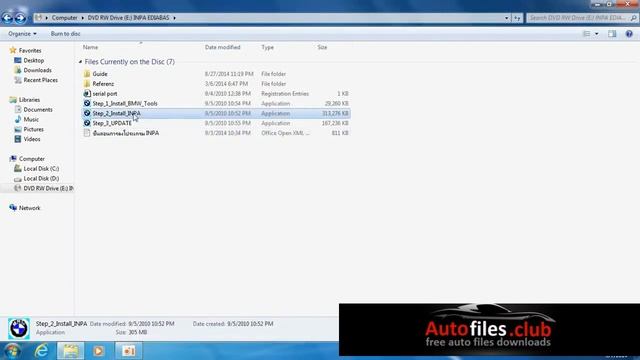The image size is (640, 360).
Task: Select the Guide folder icon
Action: tap(87, 74)
